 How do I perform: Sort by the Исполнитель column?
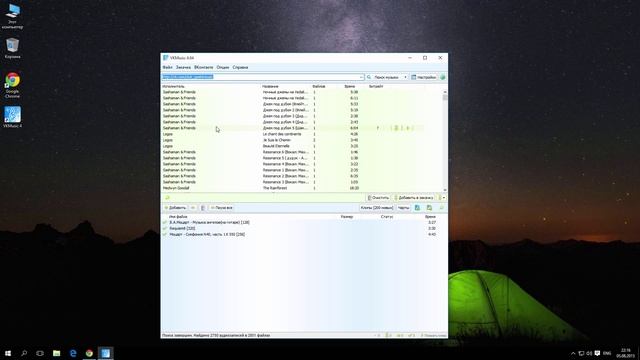(173, 87)
